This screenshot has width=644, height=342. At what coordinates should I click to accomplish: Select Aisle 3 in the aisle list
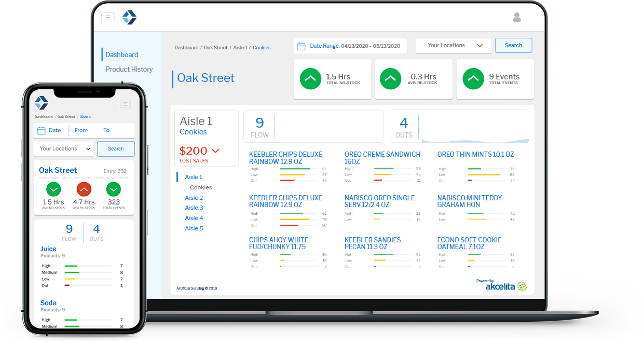point(194,208)
